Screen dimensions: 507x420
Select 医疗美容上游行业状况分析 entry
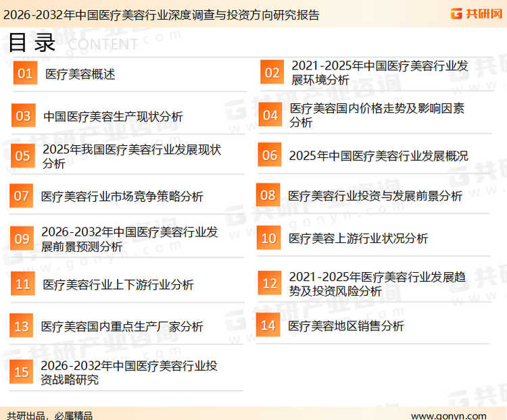358,238
